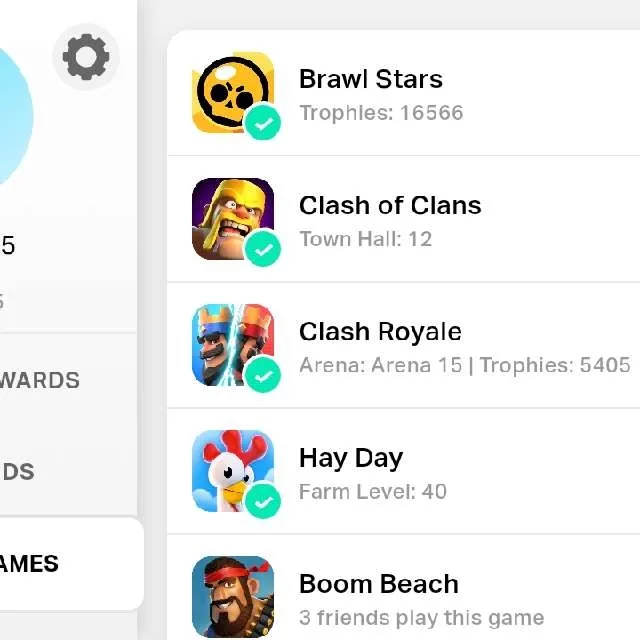Open the Clash of Clans title
Image resolution: width=640 pixels, height=640 pixels.
pyautogui.click(x=390, y=205)
